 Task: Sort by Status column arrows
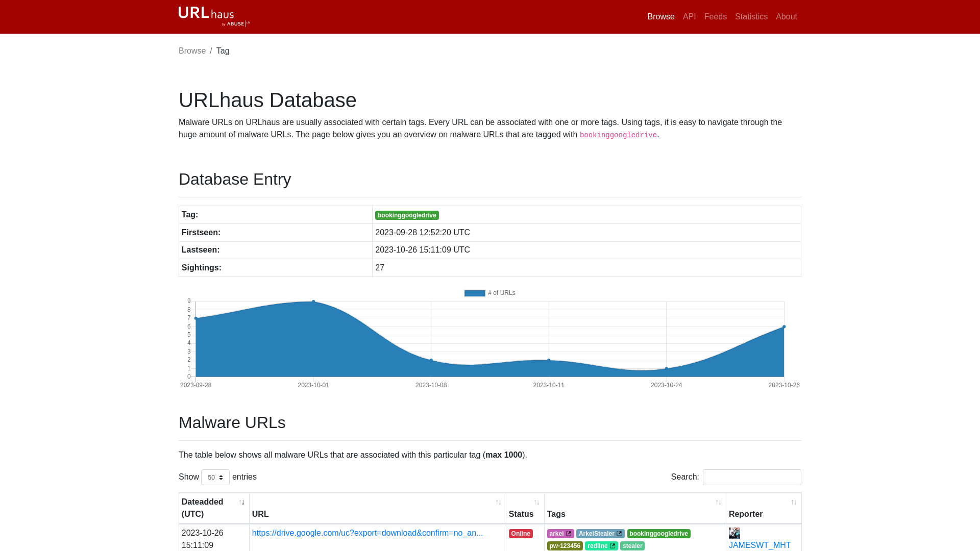tap(536, 503)
